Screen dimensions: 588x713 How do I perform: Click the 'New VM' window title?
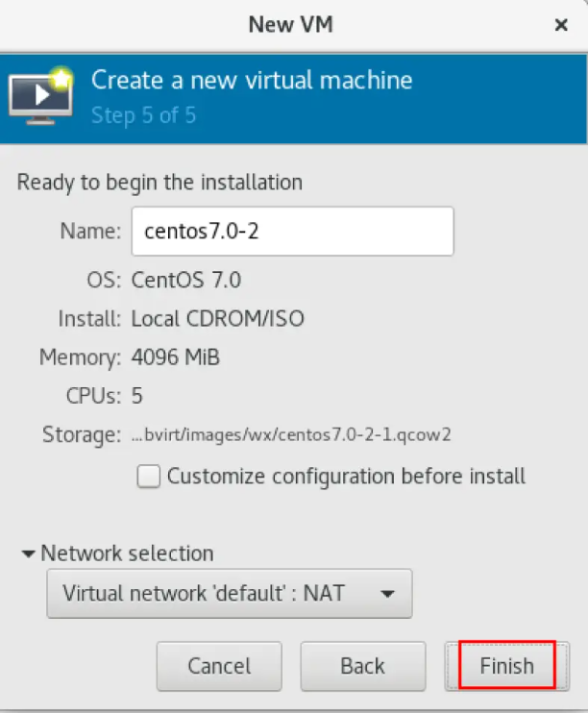pos(291,25)
